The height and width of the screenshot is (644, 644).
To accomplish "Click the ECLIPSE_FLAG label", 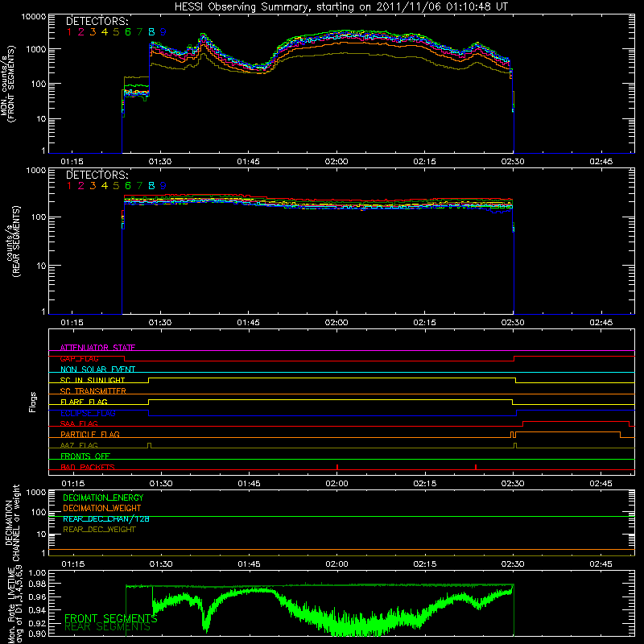I will tap(88, 413).
